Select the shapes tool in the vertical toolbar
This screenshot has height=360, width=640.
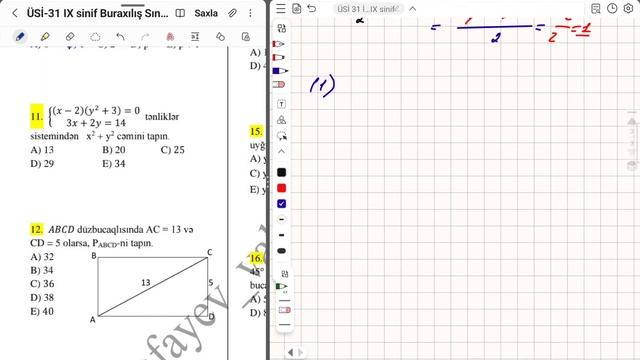(282, 120)
